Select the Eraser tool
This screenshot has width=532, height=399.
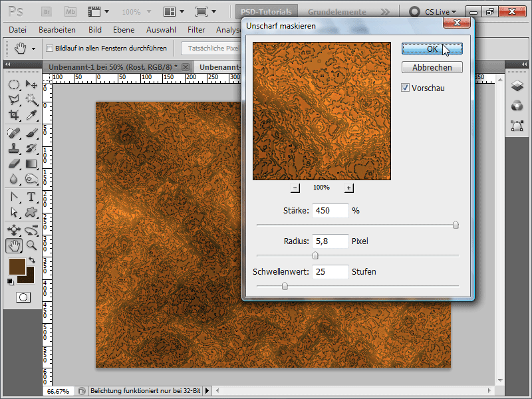pyautogui.click(x=13, y=164)
